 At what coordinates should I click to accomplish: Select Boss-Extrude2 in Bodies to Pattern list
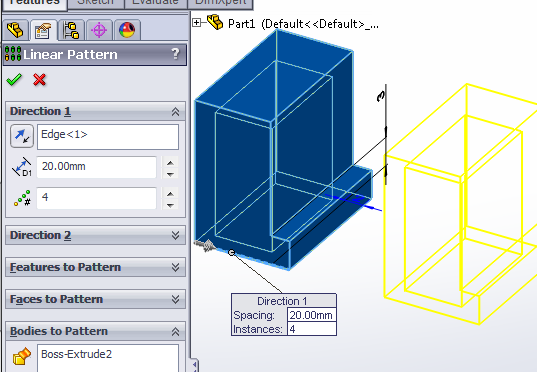pos(76,354)
